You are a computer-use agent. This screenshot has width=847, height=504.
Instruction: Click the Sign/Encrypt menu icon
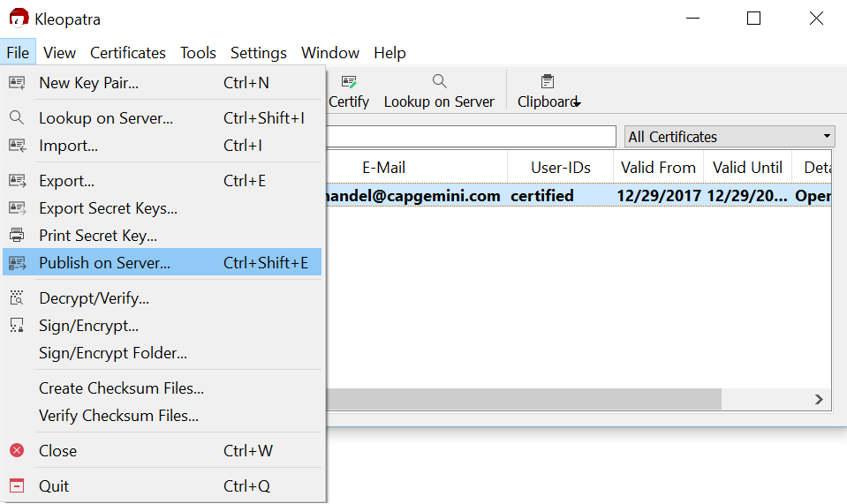pyautogui.click(x=17, y=326)
